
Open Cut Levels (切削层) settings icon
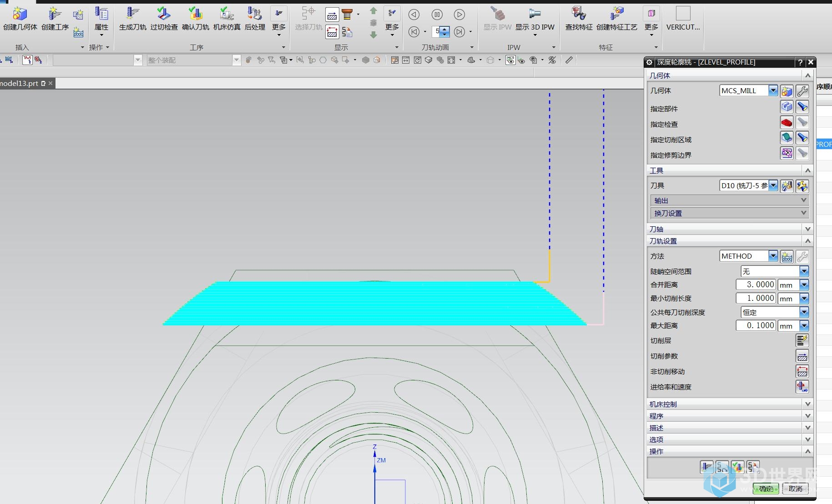(x=802, y=340)
